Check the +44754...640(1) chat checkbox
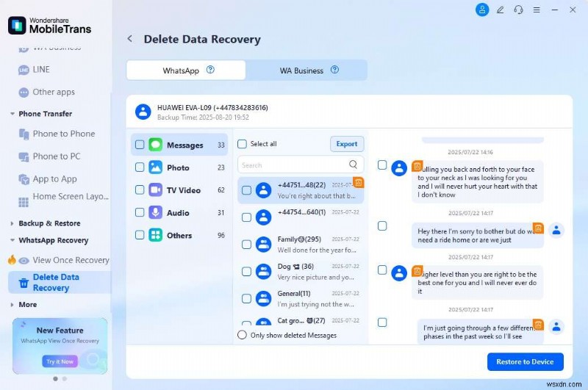The image size is (588, 390). tap(246, 217)
